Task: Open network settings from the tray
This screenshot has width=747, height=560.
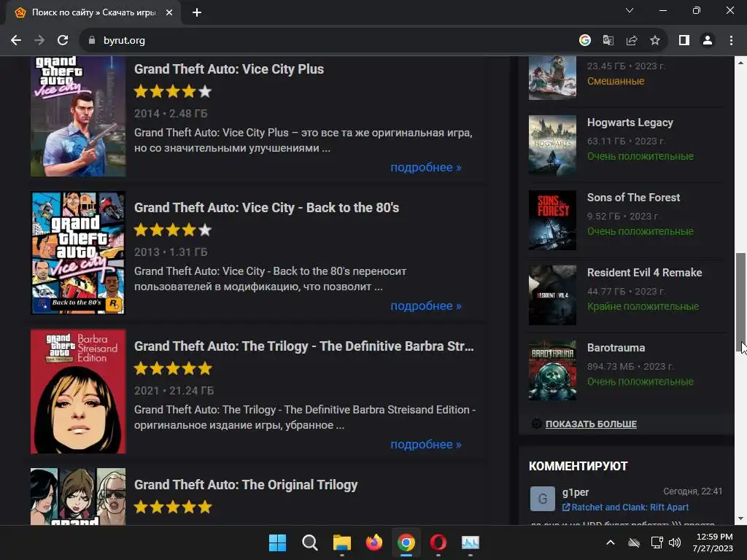Action: (x=657, y=542)
